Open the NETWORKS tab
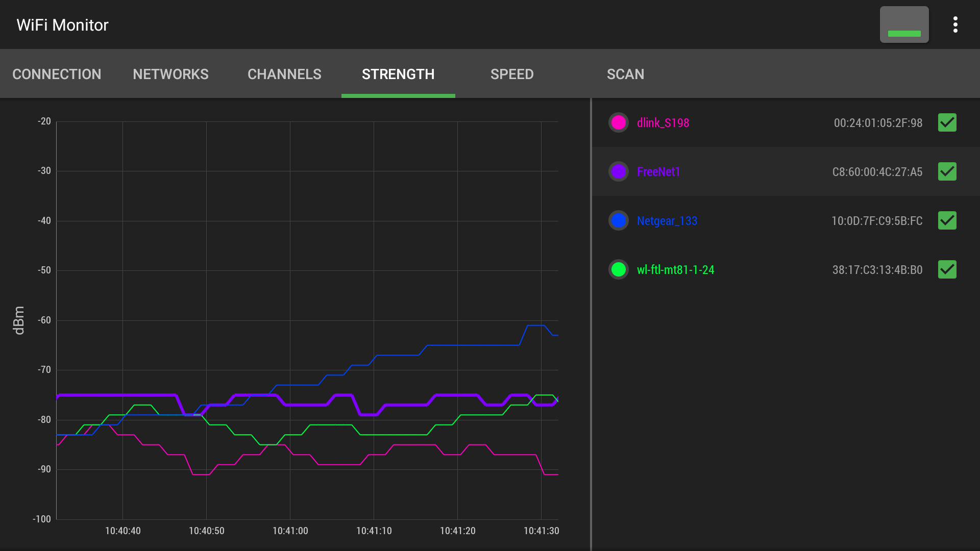The height and width of the screenshot is (551, 980). (x=170, y=74)
